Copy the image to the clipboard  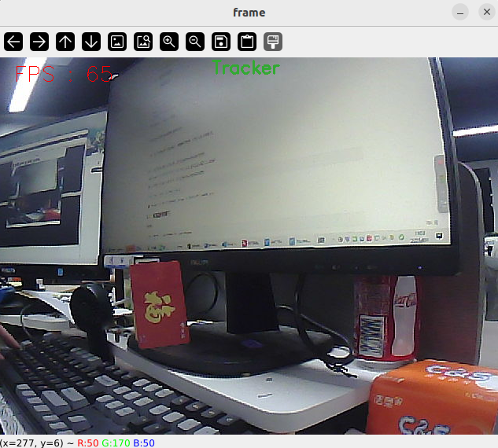coord(247,42)
